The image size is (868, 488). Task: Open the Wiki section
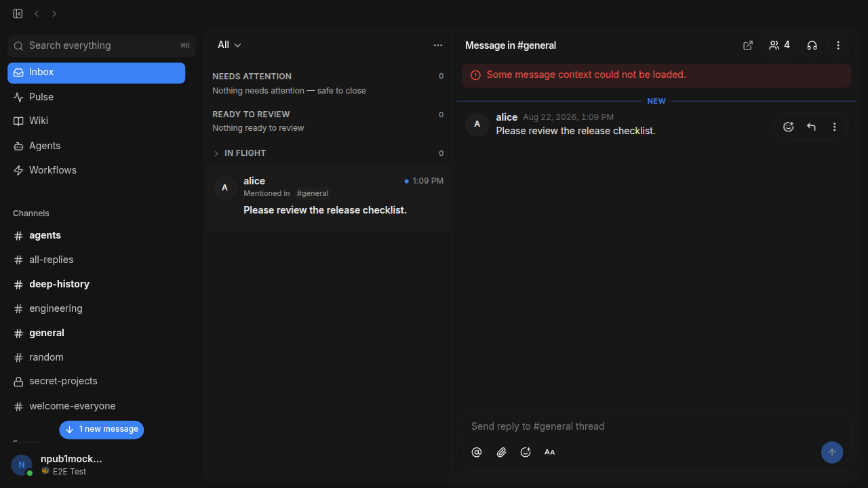tap(96, 121)
